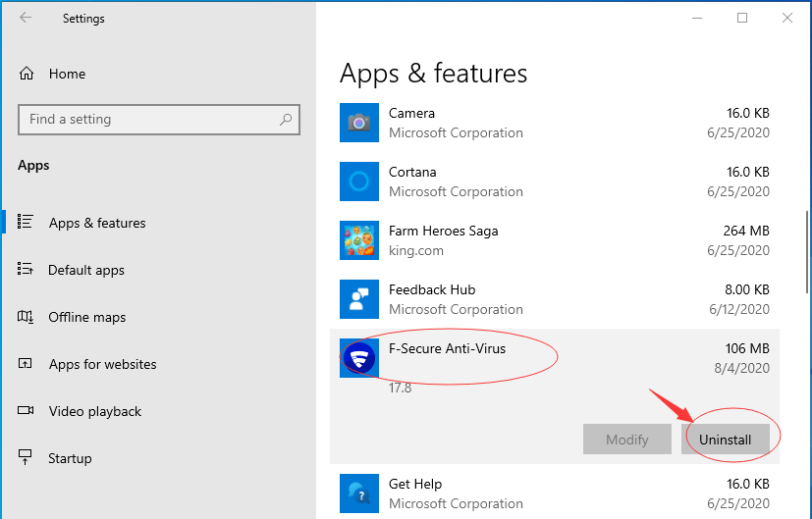Click the search magnifier icon
Screen dimensions: 812x519
(286, 120)
